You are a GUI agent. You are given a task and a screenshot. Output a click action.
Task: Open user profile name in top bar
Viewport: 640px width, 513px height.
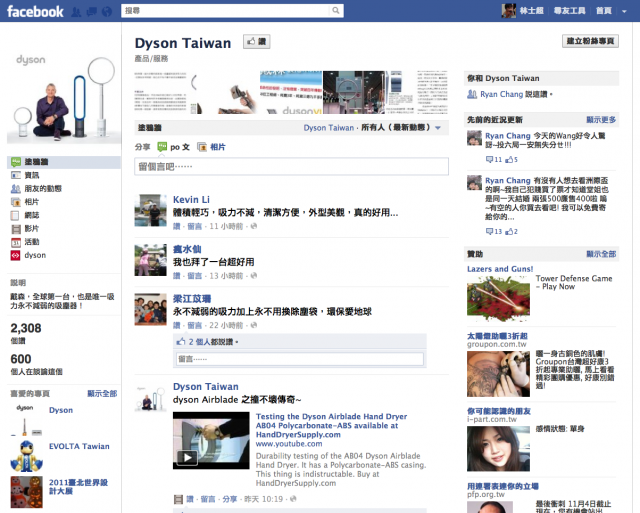(x=531, y=11)
